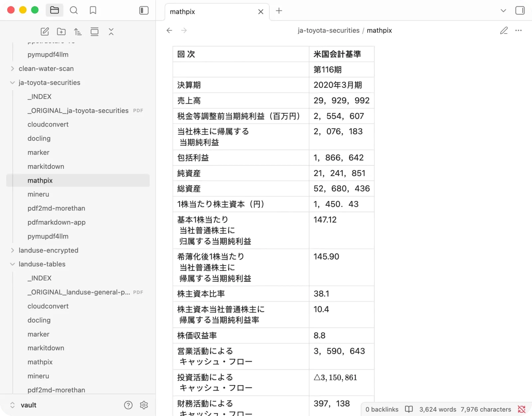The image size is (532, 416).
Task: Click ja-toyota-securities in the breadcrumb
Action: coord(329,30)
